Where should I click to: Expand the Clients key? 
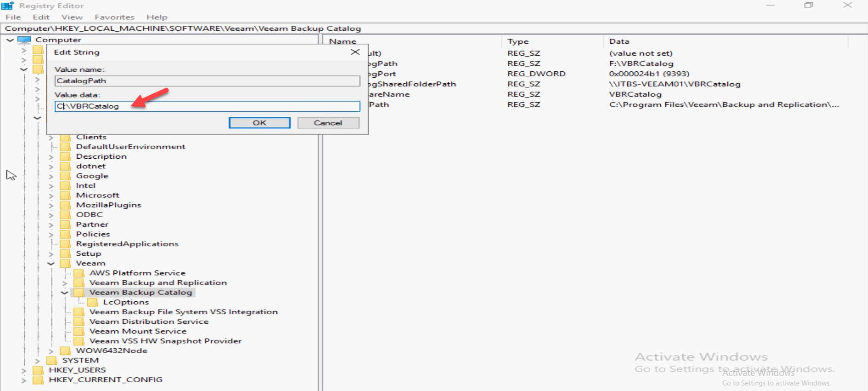pyautogui.click(x=51, y=137)
